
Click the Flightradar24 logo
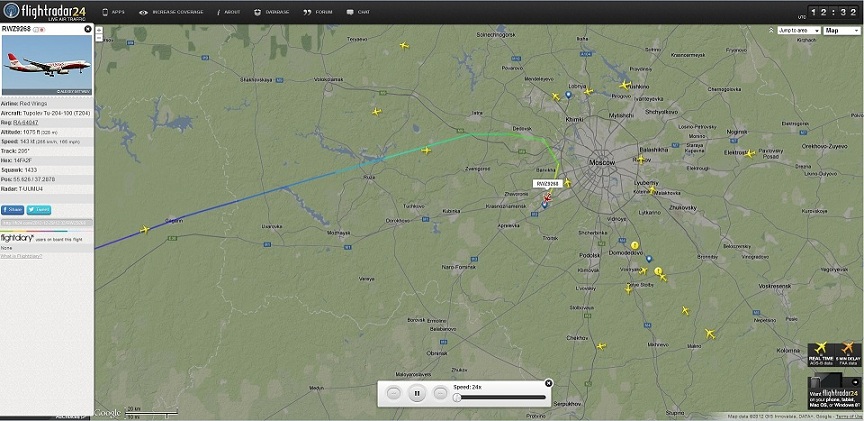point(45,12)
